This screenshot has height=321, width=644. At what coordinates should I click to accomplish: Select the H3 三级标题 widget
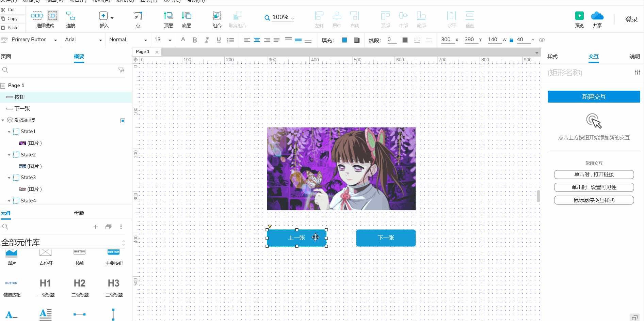(x=114, y=288)
